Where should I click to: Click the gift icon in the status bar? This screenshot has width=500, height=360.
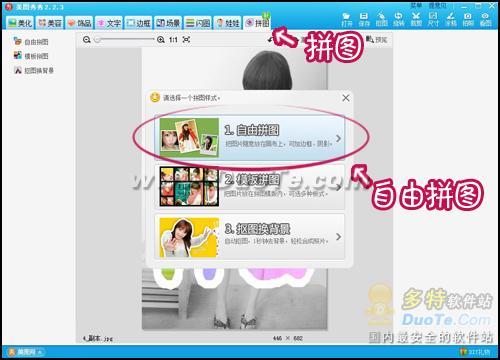(463, 352)
